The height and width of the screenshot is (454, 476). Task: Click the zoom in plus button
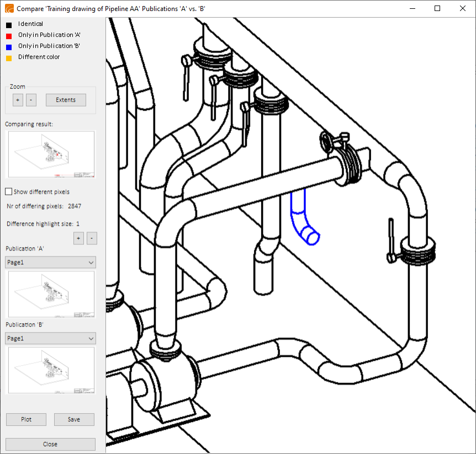point(18,100)
